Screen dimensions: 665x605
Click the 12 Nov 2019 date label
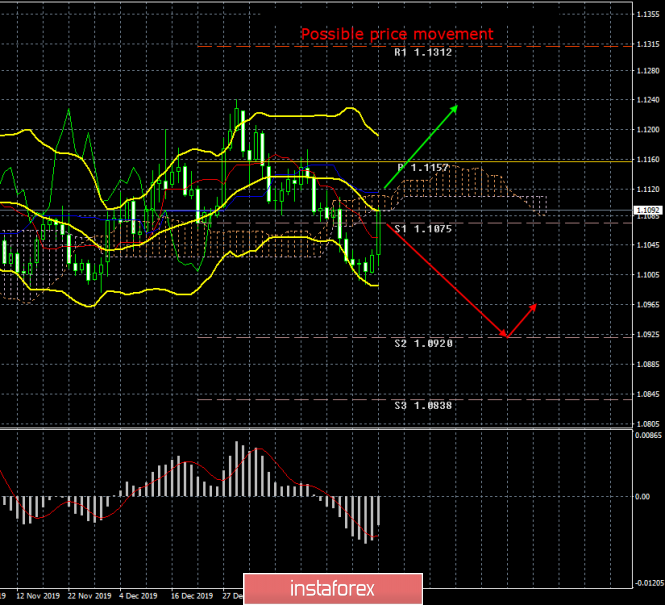pos(38,596)
